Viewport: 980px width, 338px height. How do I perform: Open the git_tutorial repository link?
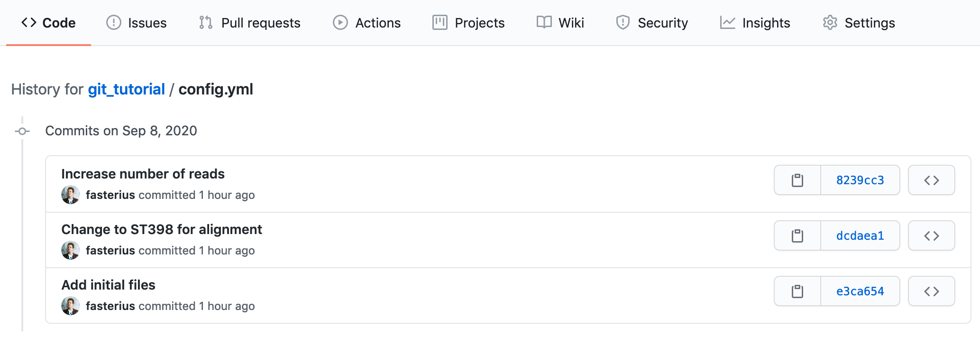[126, 89]
